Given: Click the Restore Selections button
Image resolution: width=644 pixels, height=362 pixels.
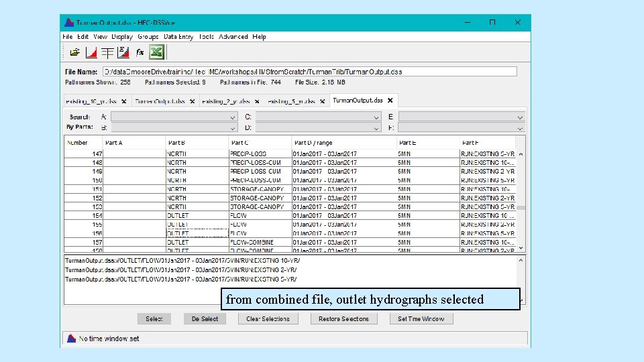Looking at the screenshot, I should 343,319.
